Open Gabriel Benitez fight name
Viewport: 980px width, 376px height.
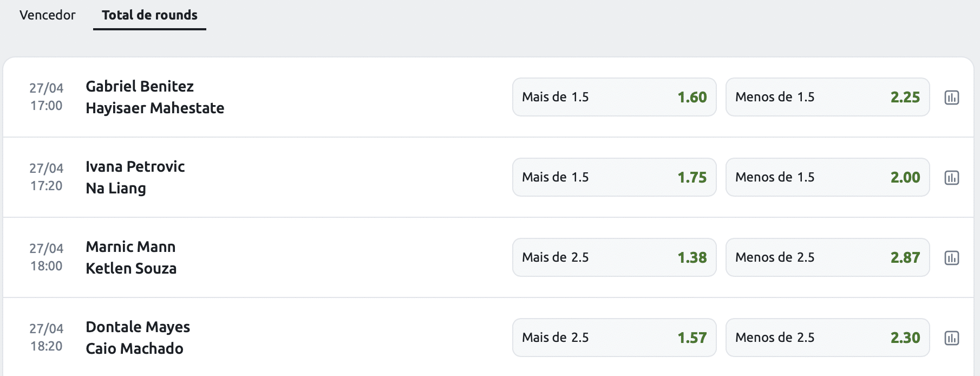[140, 86]
